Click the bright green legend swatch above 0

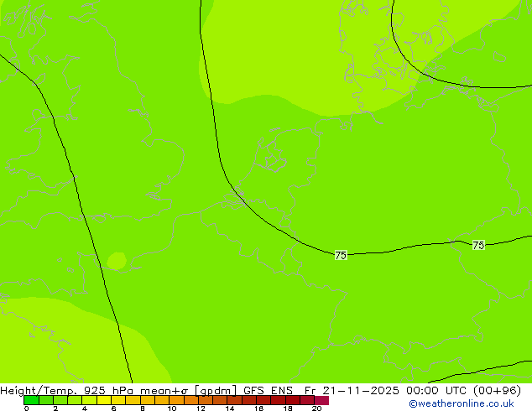pyautogui.click(x=31, y=400)
